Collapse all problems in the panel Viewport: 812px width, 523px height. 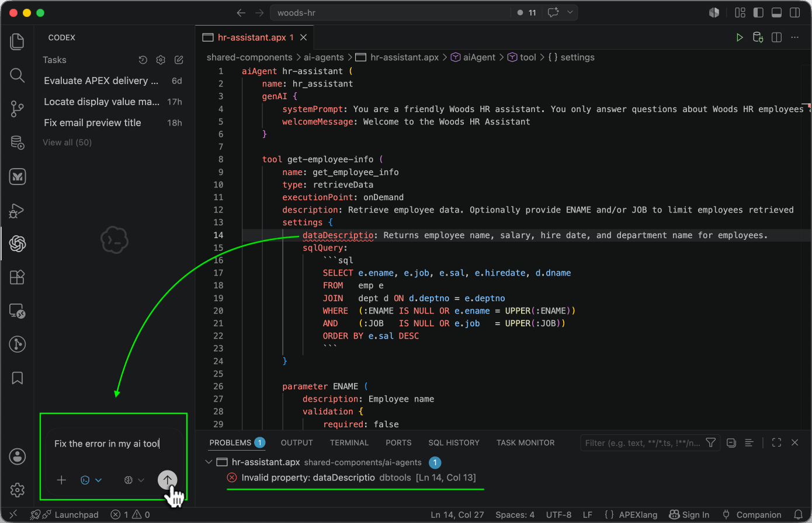click(731, 442)
